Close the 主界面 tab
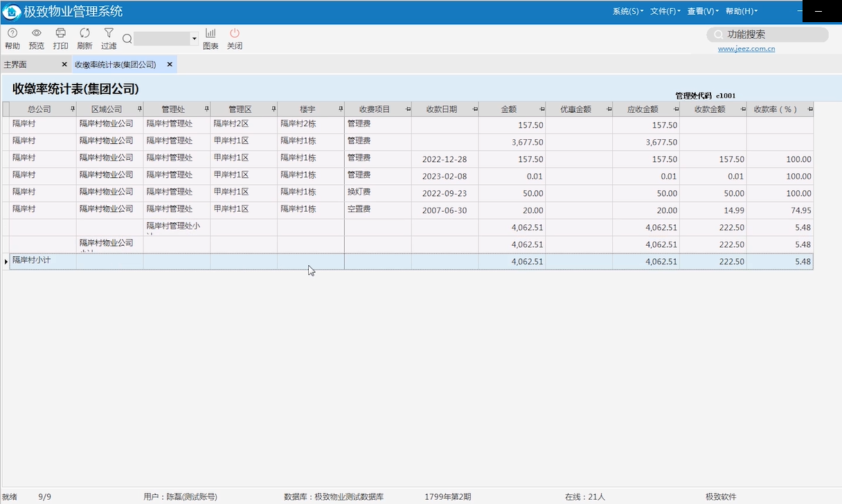Screen dimensions: 842x504 point(64,64)
